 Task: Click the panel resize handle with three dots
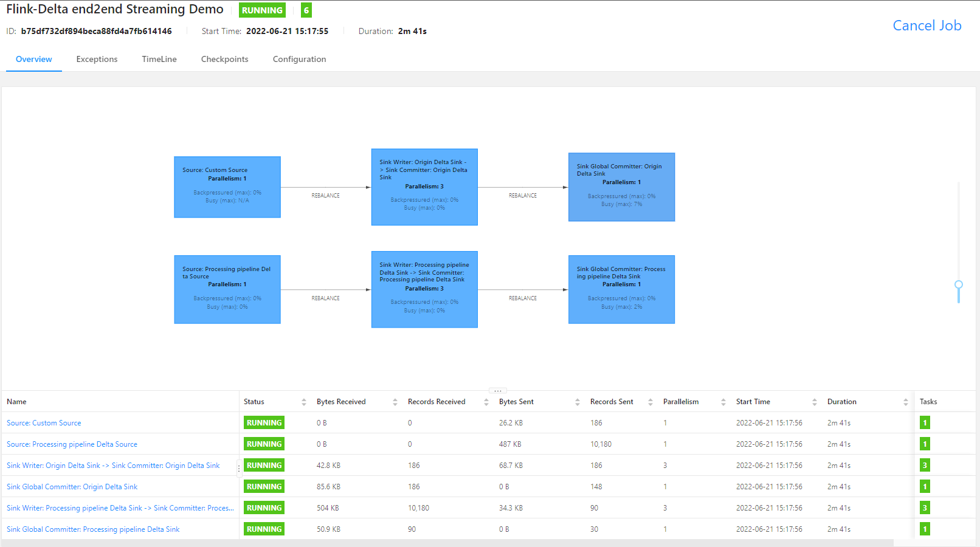click(498, 391)
